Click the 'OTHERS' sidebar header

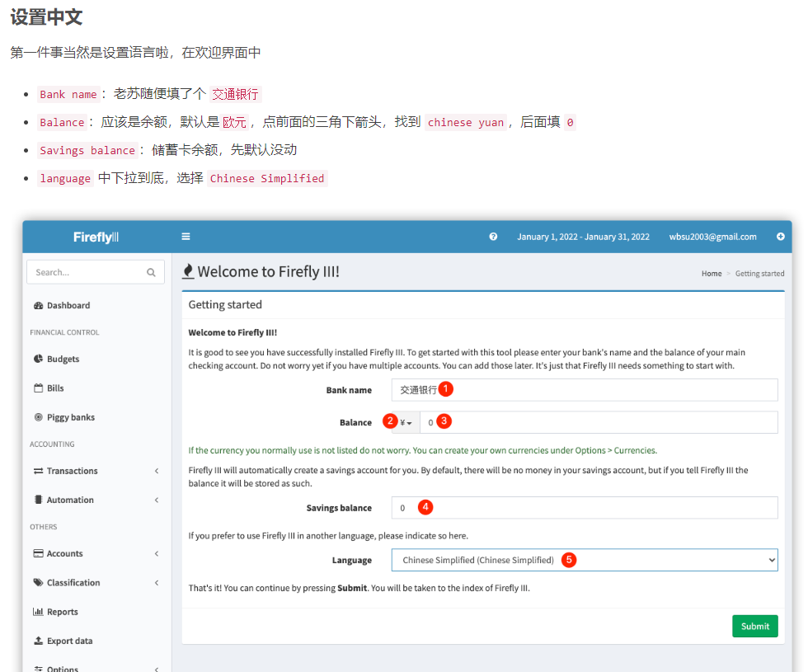point(43,527)
